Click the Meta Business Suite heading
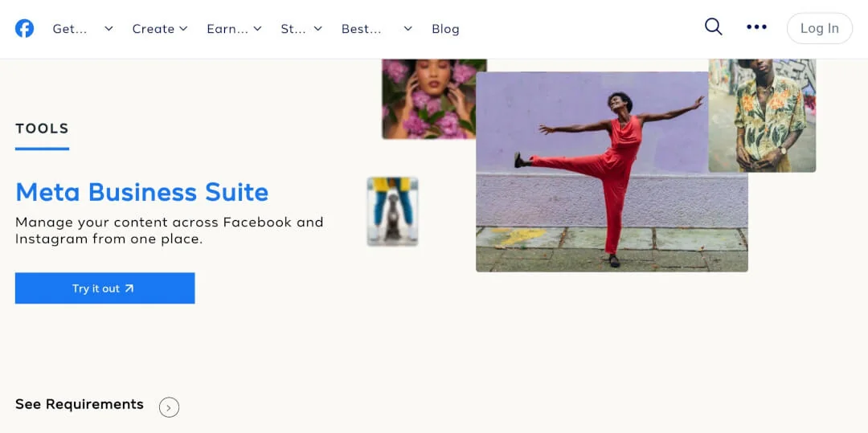868x433 pixels. 141,192
